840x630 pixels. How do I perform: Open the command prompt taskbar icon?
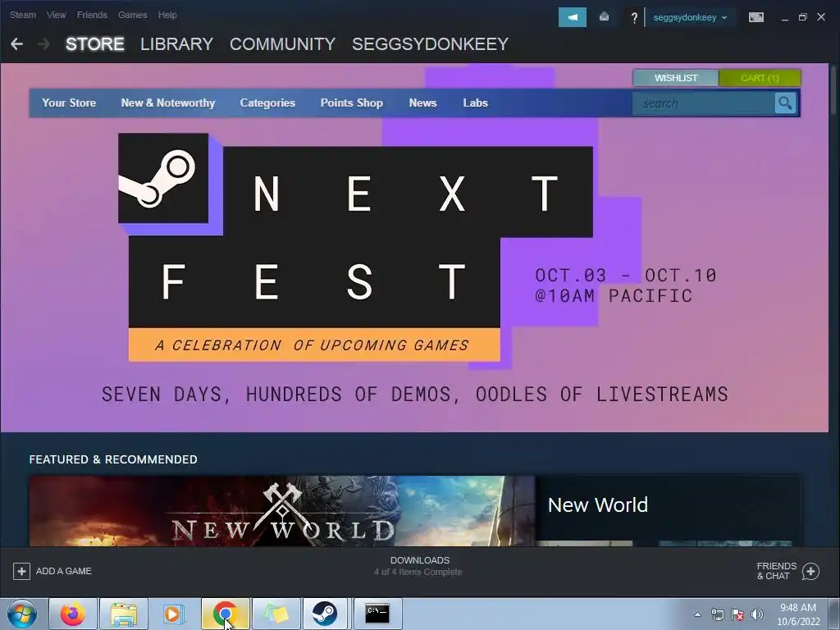click(377, 614)
